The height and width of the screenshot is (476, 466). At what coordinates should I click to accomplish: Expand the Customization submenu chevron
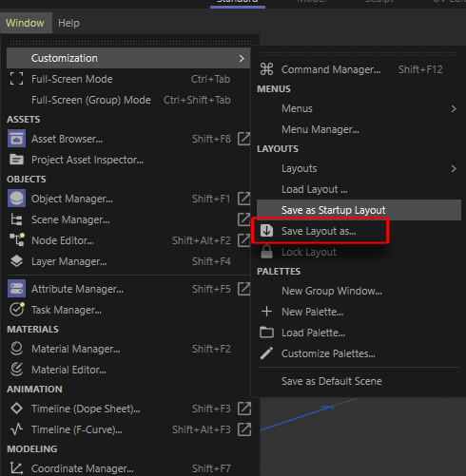click(242, 58)
